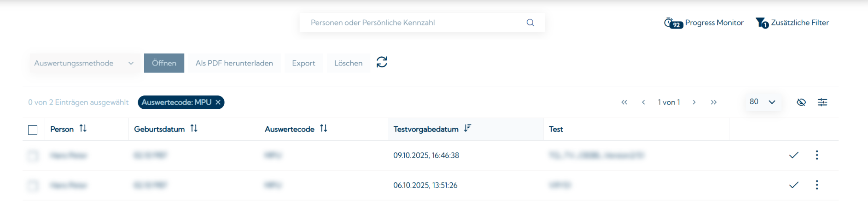Click the search magnifier icon

click(530, 23)
